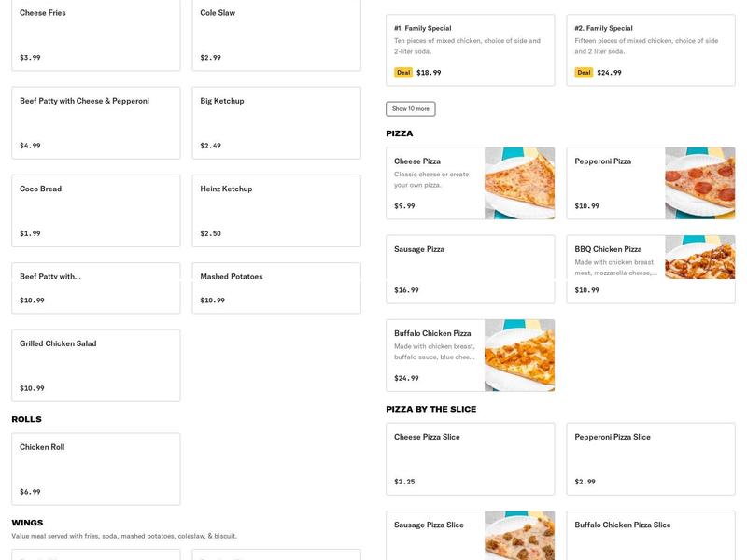Choose the Sausage Pizza for $16.99
This screenshot has height=560, width=747.
pos(470,270)
